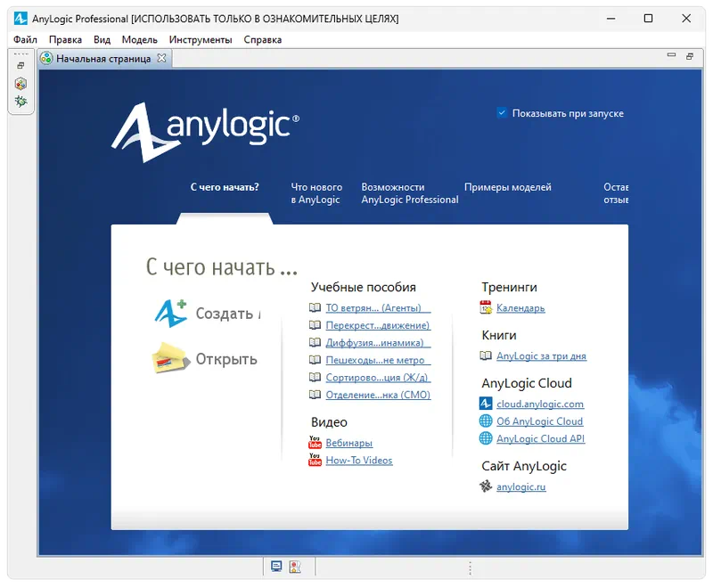
Task: Open the Об AnyLogic Cloud link
Action: click(539, 421)
